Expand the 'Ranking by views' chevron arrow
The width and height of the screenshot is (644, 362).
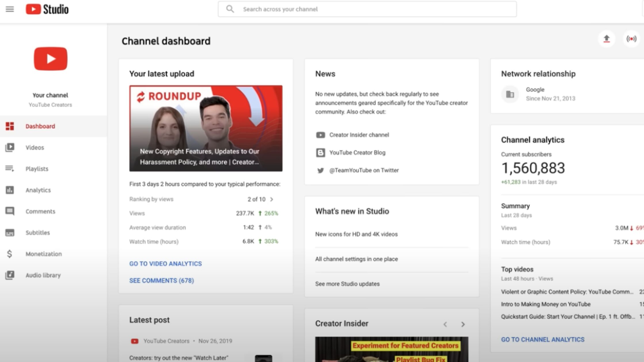coord(271,199)
